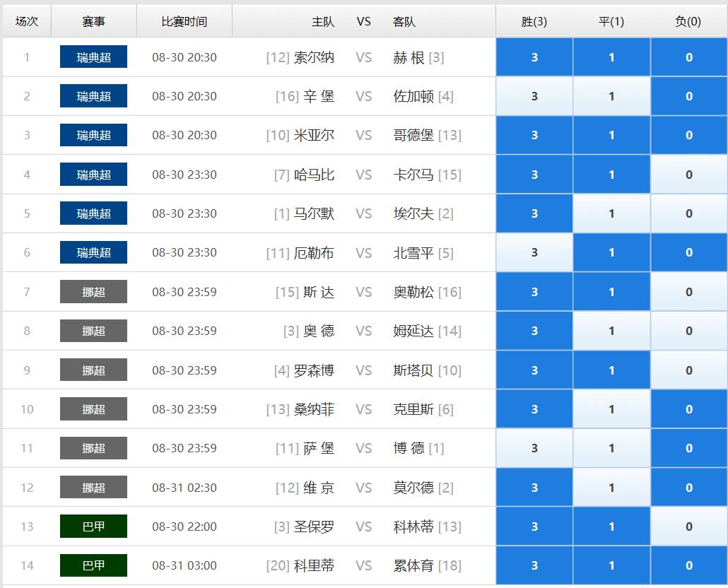The image size is (728, 588).
Task: Toggle draw (1) for 厄勒布 vs 北雪平
Action: pyautogui.click(x=611, y=252)
